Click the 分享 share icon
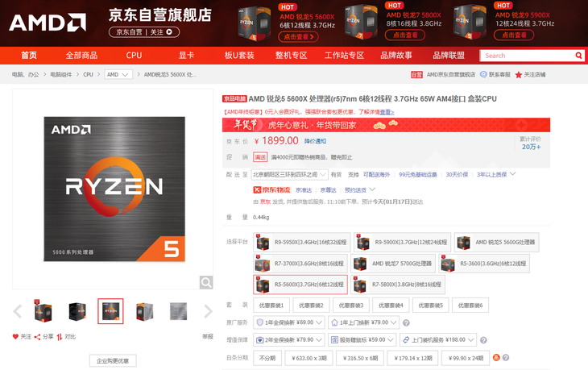 point(37,337)
